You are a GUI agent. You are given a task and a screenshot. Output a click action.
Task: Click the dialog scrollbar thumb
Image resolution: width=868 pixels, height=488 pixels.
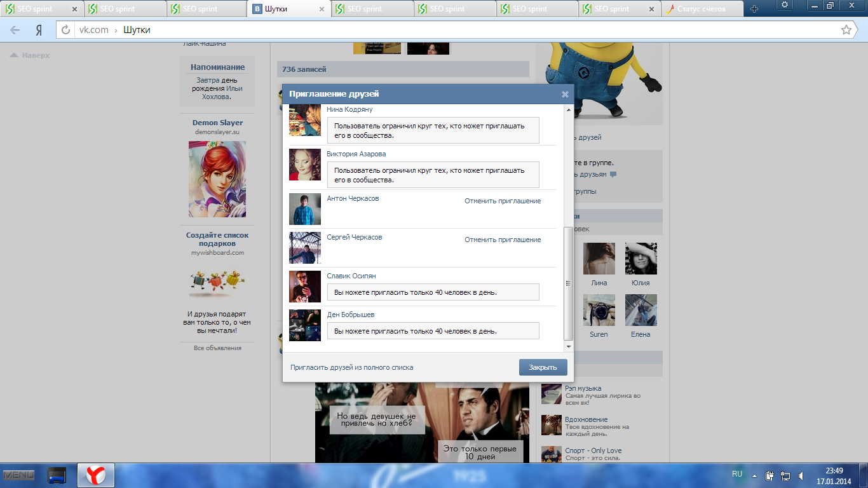[568, 283]
